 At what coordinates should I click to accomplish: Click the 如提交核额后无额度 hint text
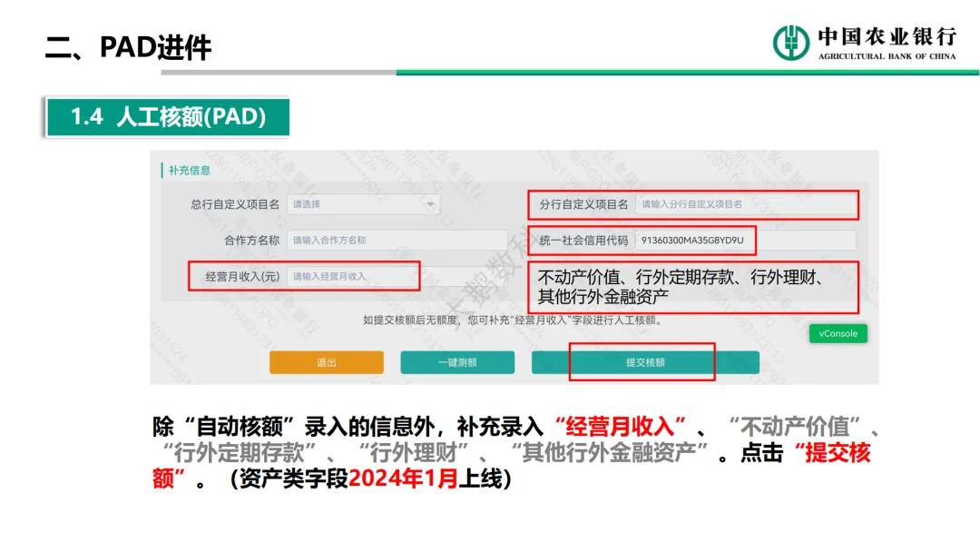(513, 320)
